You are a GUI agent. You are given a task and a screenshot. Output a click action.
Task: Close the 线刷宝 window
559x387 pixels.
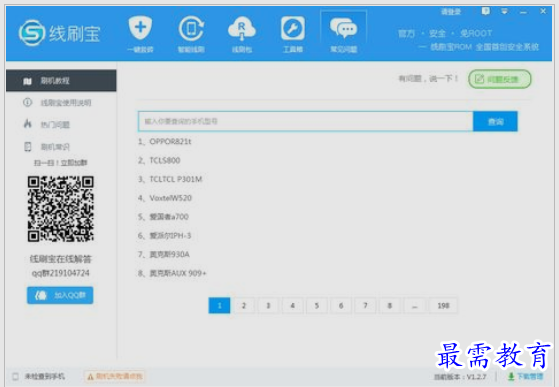pyautogui.click(x=543, y=11)
